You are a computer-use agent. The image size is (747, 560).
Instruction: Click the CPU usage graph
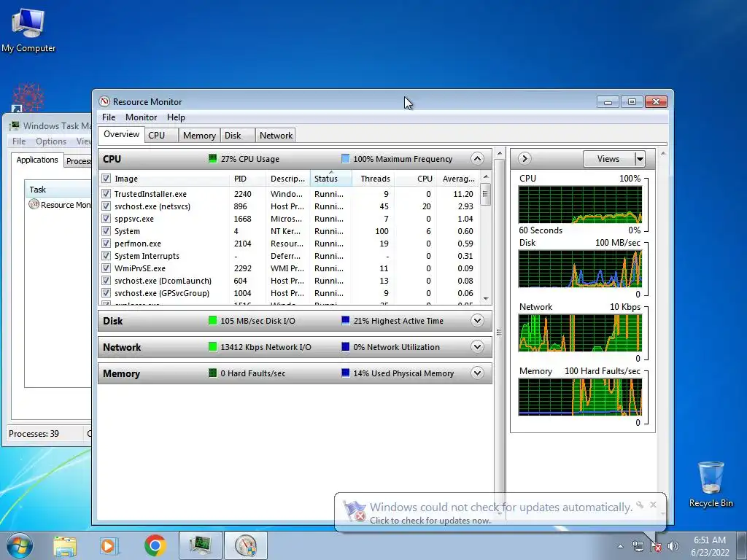pyautogui.click(x=580, y=204)
